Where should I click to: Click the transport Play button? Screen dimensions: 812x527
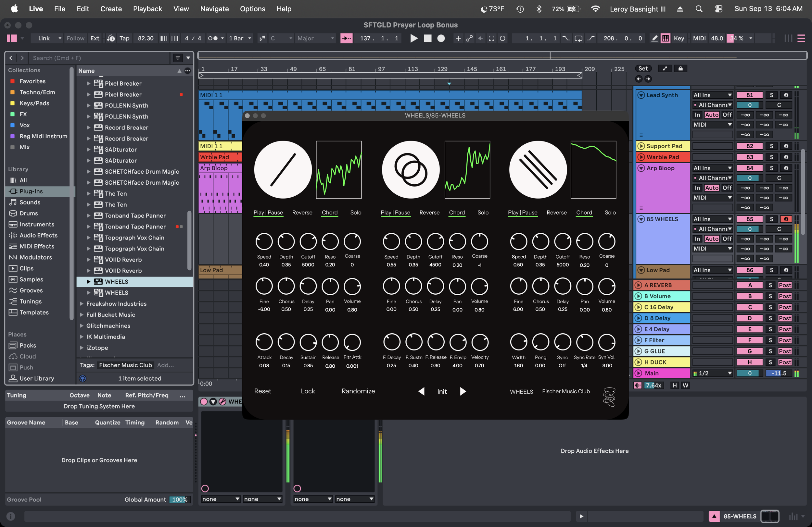tap(414, 39)
